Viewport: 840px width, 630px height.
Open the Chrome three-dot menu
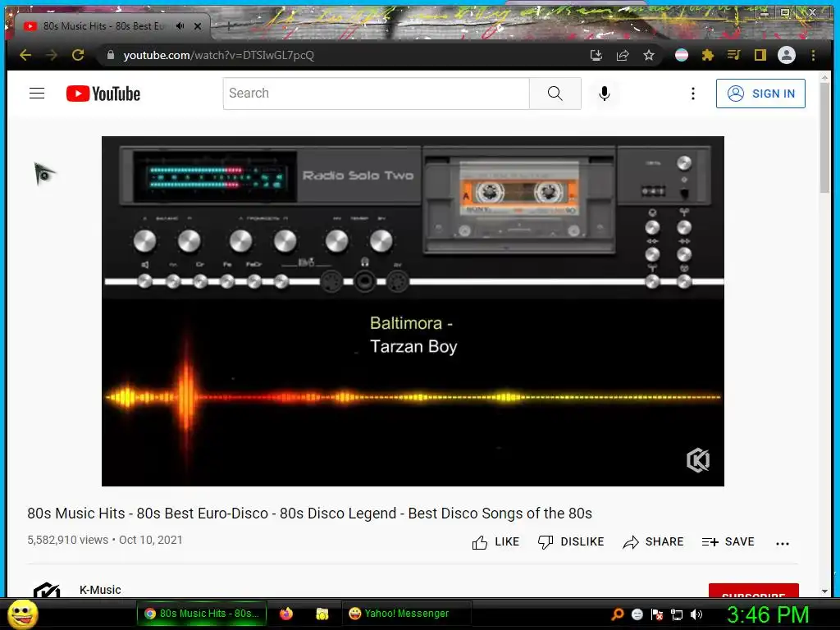coord(813,55)
